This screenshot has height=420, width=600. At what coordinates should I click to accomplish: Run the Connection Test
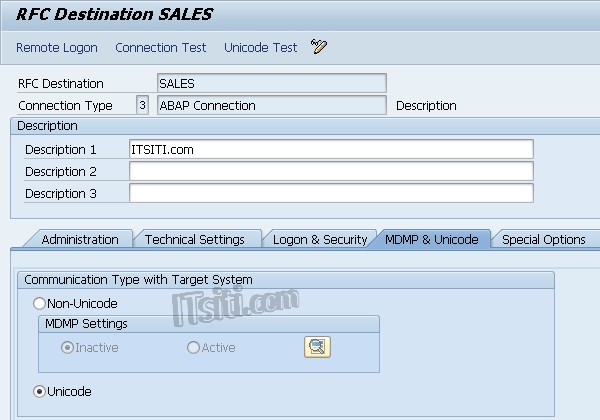click(161, 47)
